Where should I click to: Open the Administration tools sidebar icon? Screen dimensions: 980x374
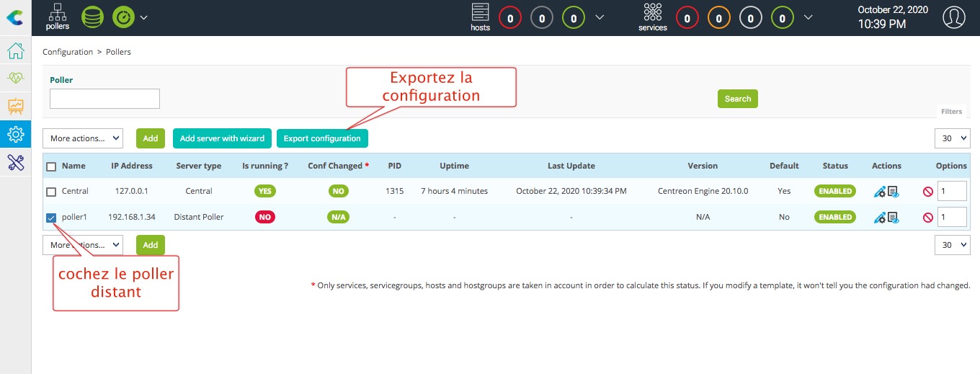click(x=15, y=161)
